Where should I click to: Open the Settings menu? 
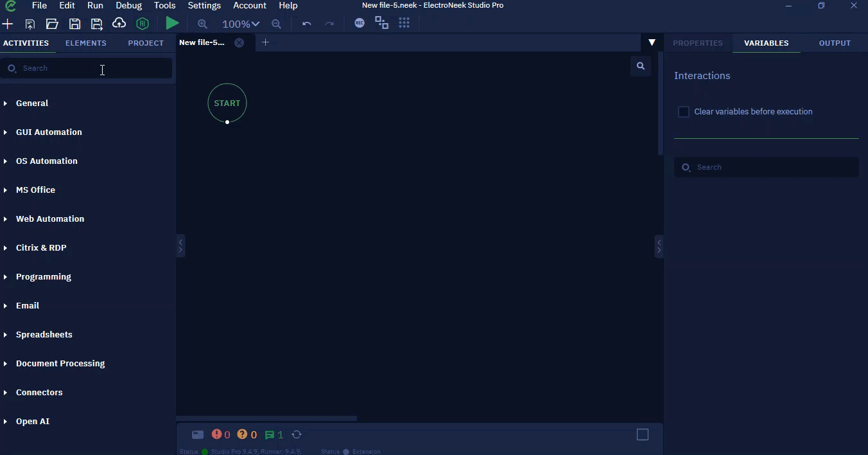pyautogui.click(x=204, y=5)
